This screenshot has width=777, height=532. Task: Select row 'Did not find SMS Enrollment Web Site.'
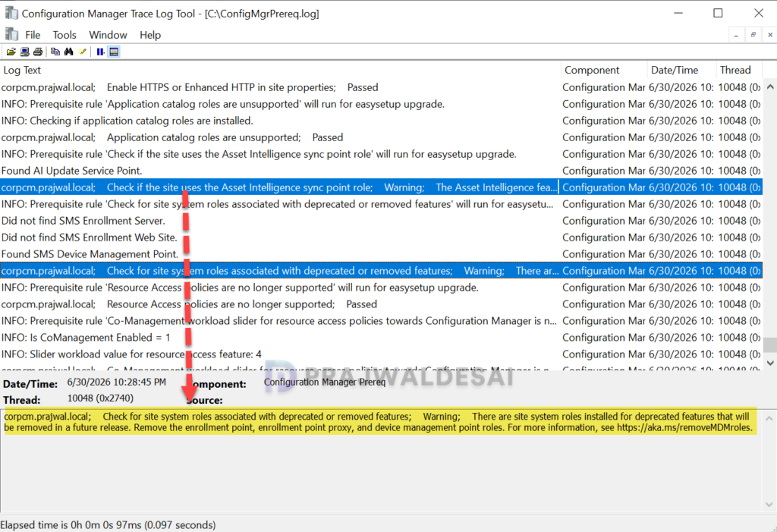[x=381, y=238]
